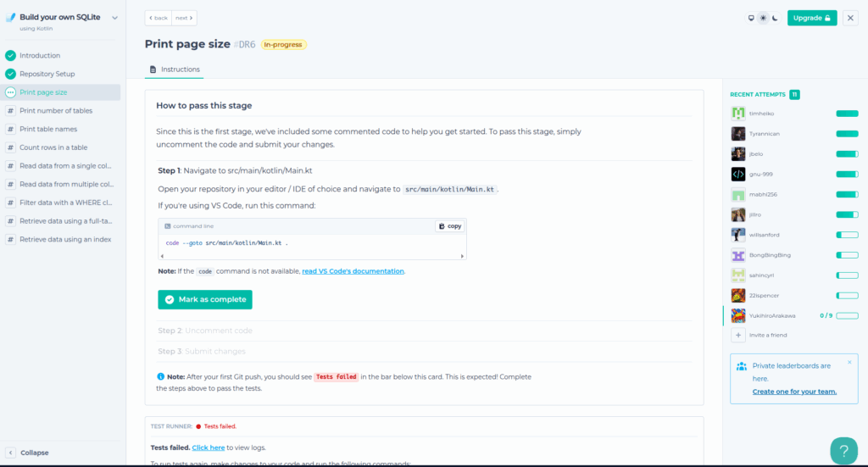The height and width of the screenshot is (467, 868).
Task: Switch to light theme using sun icon
Action: pyautogui.click(x=764, y=18)
